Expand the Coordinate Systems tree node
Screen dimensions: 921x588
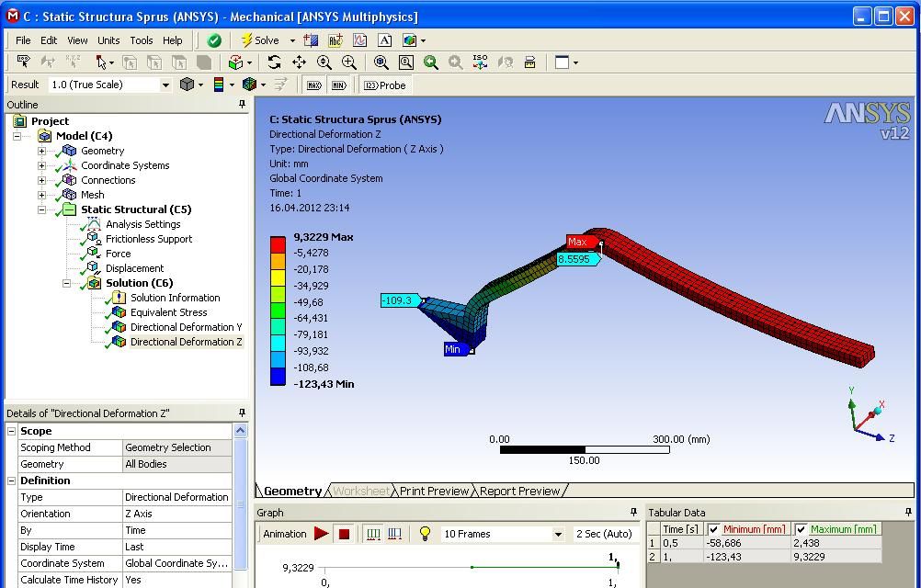41,165
